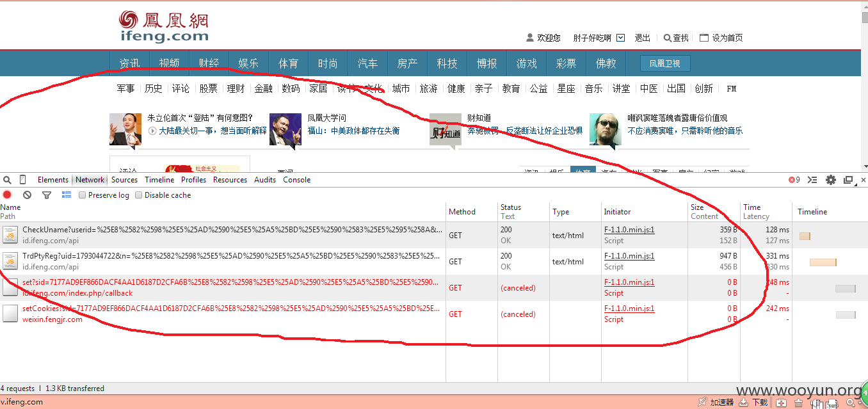The height and width of the screenshot is (409, 868).
Task: Open the network filter funnel icon
Action: click(47, 195)
